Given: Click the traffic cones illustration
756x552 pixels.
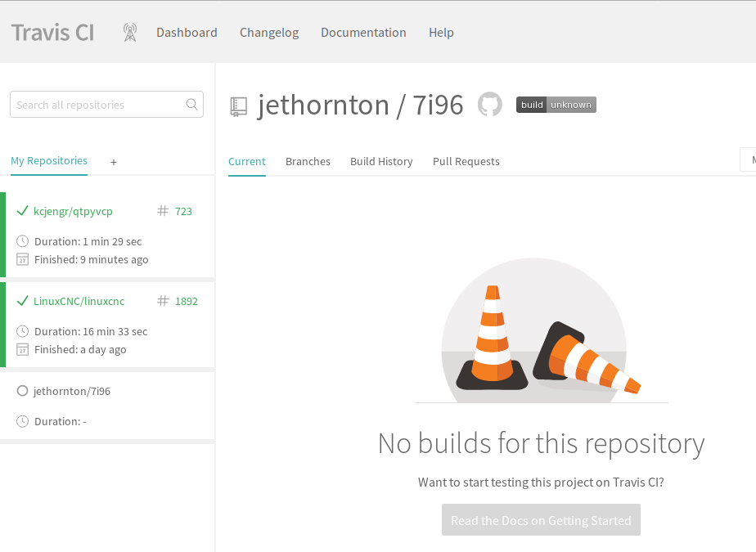Looking at the screenshot, I should [541, 330].
